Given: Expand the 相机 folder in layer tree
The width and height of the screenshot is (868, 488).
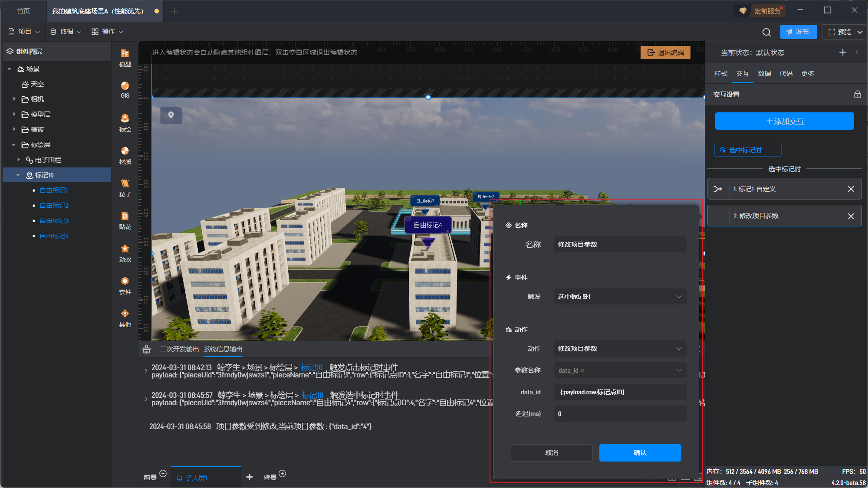Looking at the screenshot, I should coord(14,99).
